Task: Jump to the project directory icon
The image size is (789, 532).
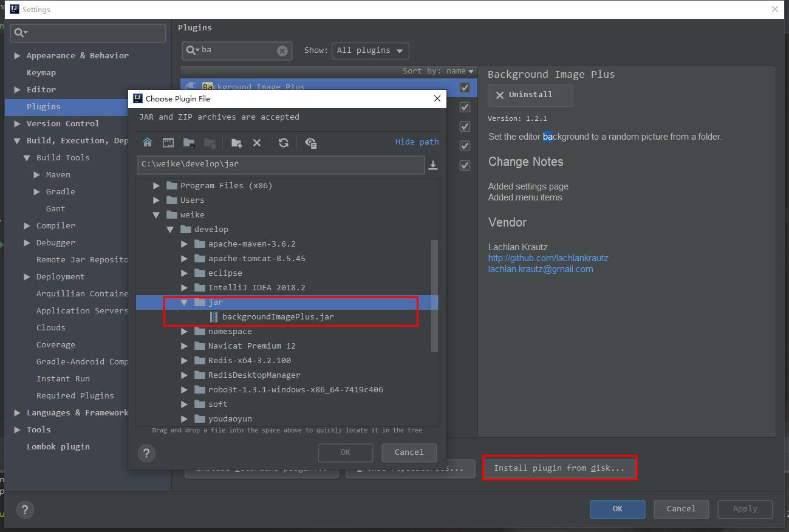Action: click(189, 143)
